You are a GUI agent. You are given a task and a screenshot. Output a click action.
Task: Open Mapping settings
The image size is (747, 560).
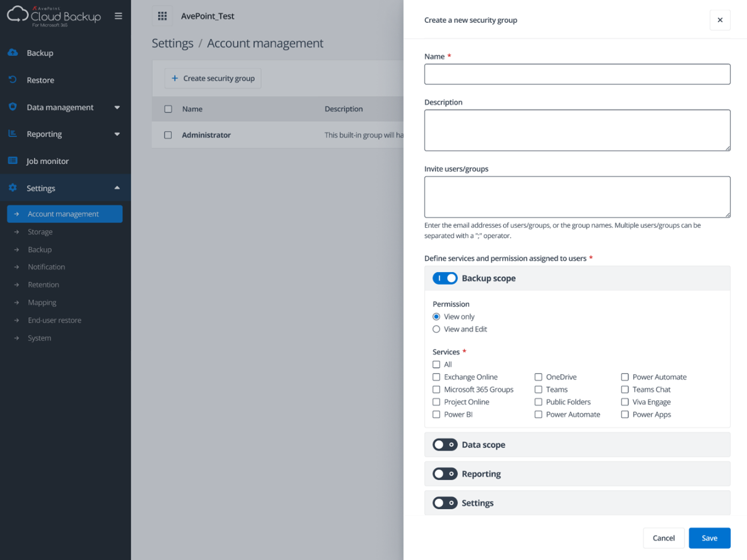(x=42, y=302)
